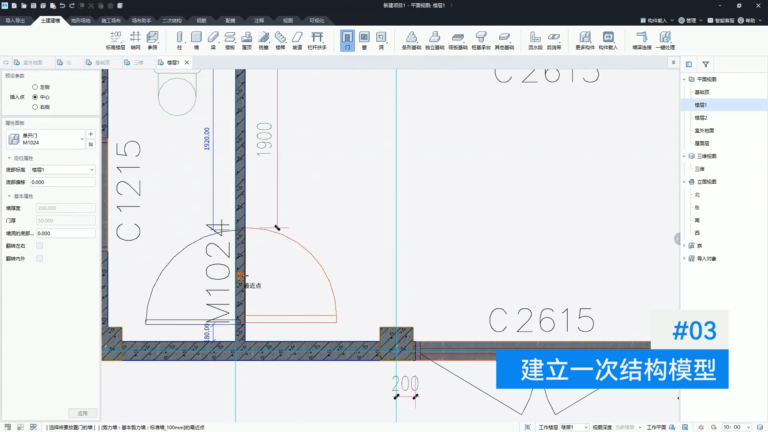Click the plus button beside door type
This screenshot has width=768, height=432.
[x=91, y=134]
